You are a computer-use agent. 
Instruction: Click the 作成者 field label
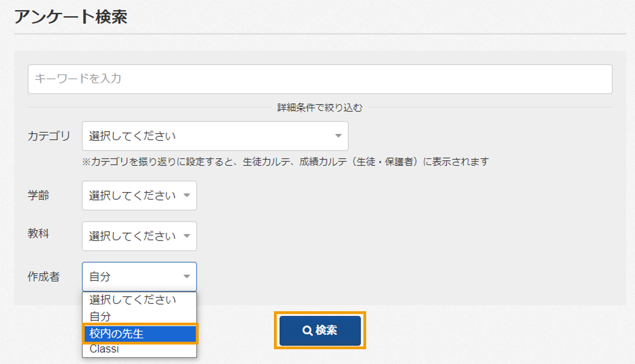coord(44,277)
